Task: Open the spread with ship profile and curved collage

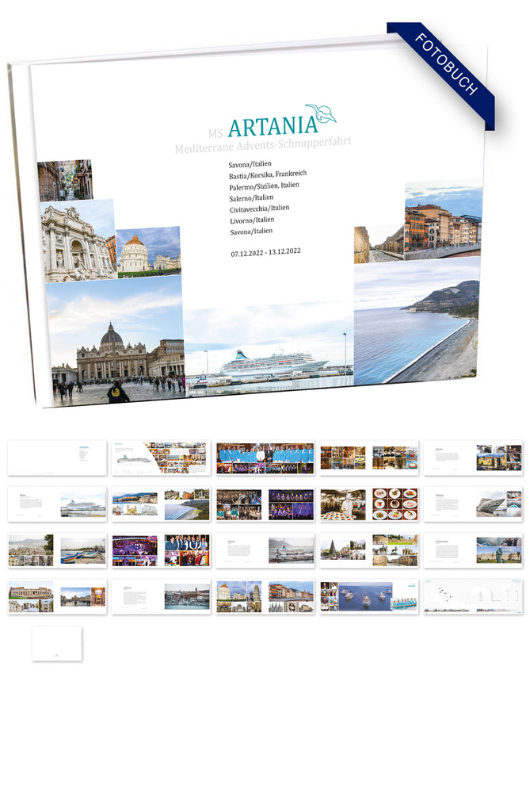Action: [x=162, y=458]
